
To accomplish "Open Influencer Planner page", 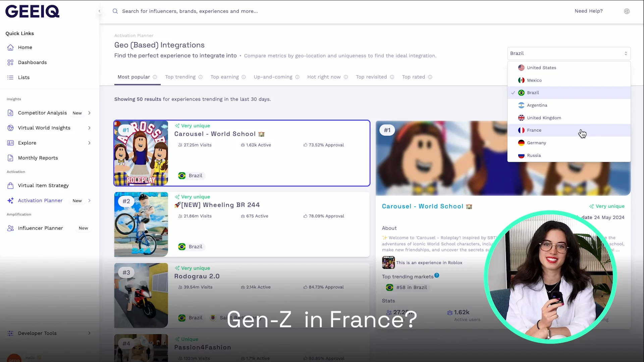I will (x=40, y=228).
